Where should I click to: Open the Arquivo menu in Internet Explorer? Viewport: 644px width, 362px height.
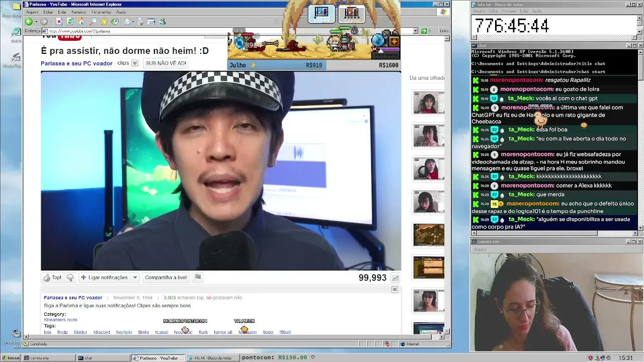coord(32,12)
